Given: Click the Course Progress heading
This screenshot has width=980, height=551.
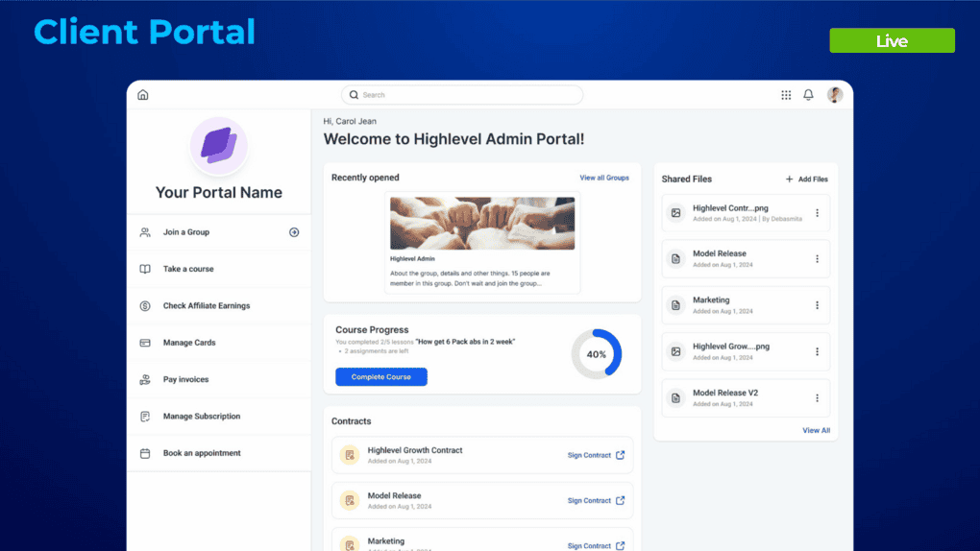Looking at the screenshot, I should (372, 330).
